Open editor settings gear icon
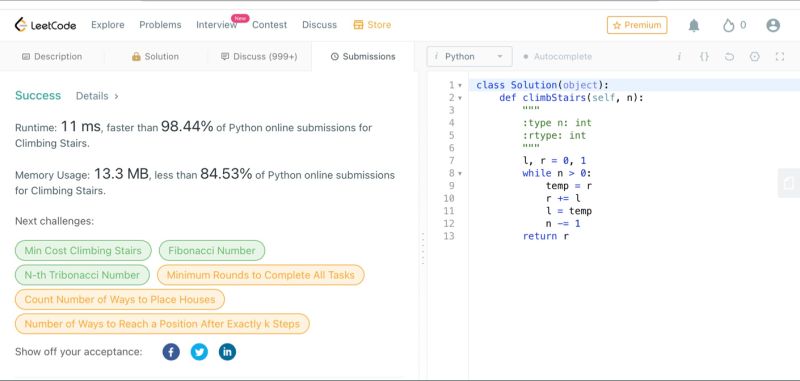This screenshot has height=381, width=800. (x=755, y=57)
